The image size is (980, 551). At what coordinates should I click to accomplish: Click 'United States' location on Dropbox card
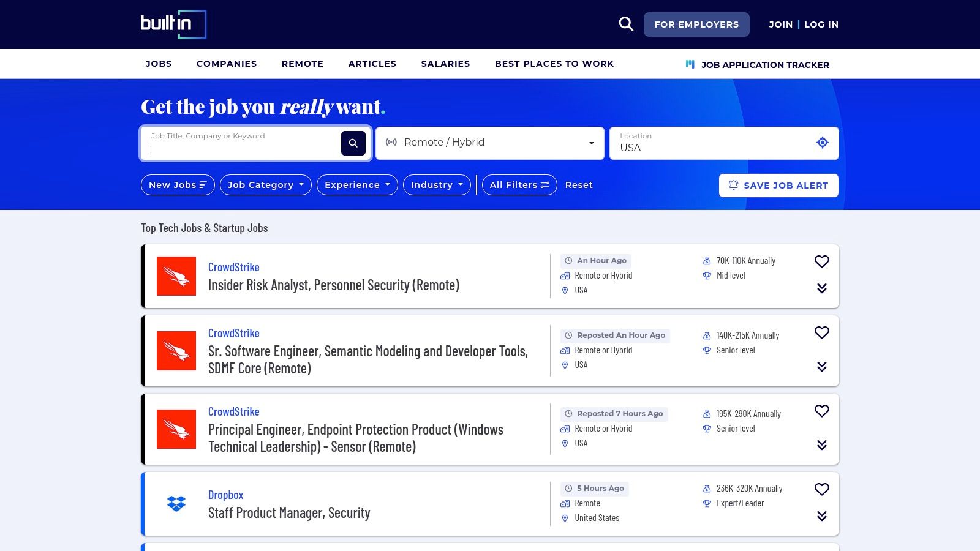pos(597,518)
